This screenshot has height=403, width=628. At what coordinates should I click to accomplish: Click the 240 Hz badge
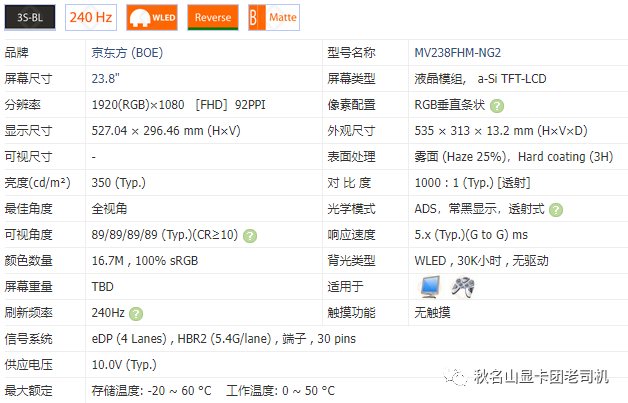tap(91, 17)
